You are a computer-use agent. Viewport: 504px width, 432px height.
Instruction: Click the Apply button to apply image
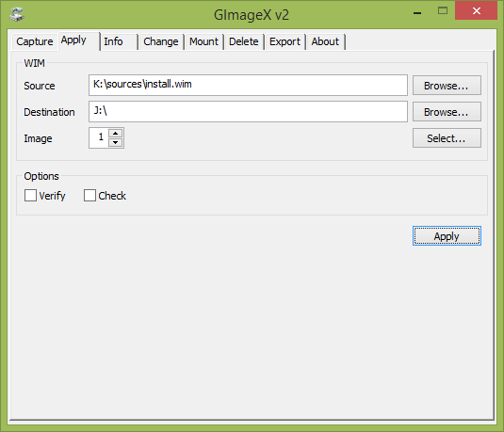(x=447, y=235)
